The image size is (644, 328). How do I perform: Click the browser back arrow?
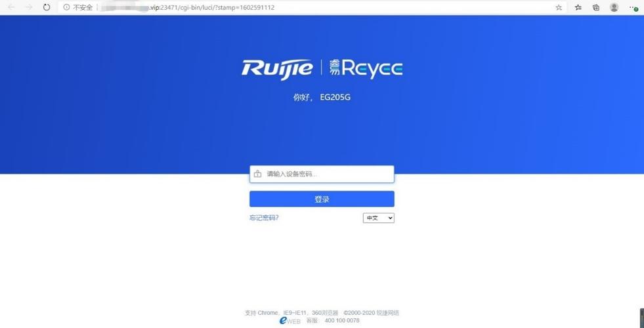(x=12, y=7)
